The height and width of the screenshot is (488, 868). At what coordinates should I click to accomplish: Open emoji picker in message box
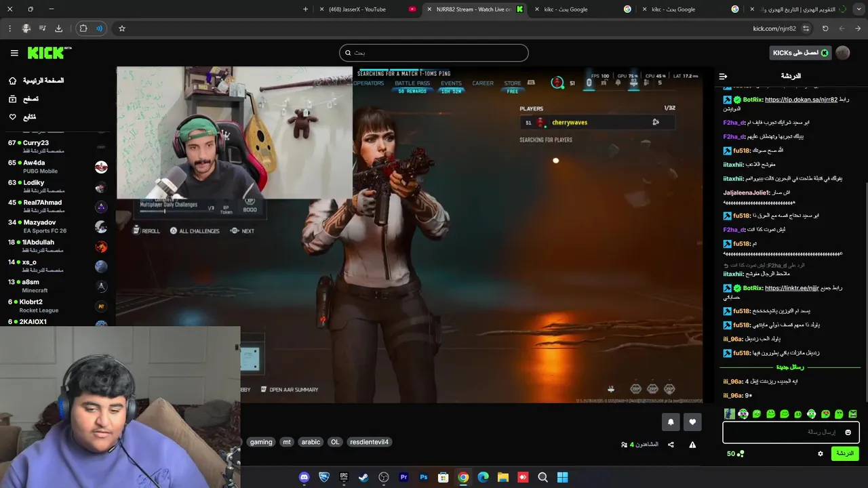pos(848,432)
